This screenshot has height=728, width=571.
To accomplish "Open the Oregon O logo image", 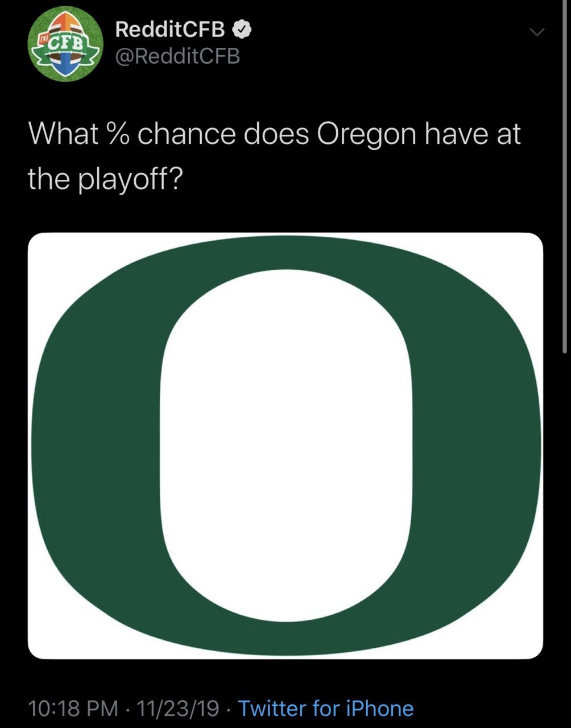I will pos(285,446).
